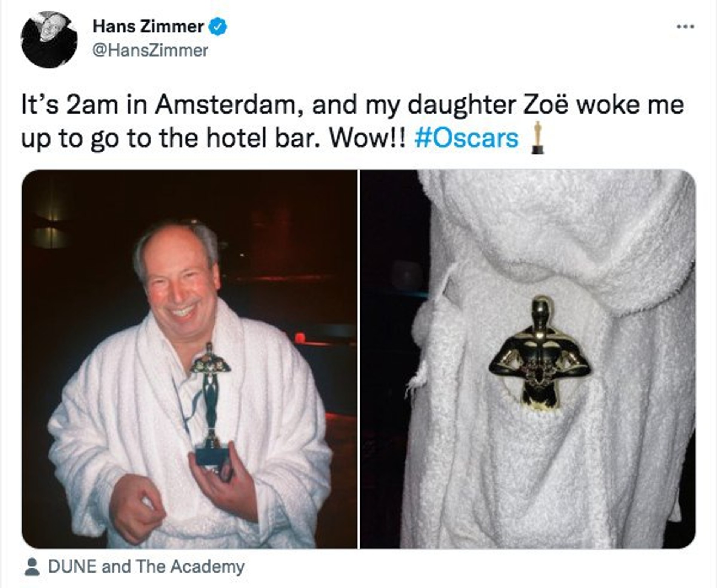Viewport: 717px width, 588px height.
Task: Open left photo of man in bathrobe
Action: coord(189,359)
